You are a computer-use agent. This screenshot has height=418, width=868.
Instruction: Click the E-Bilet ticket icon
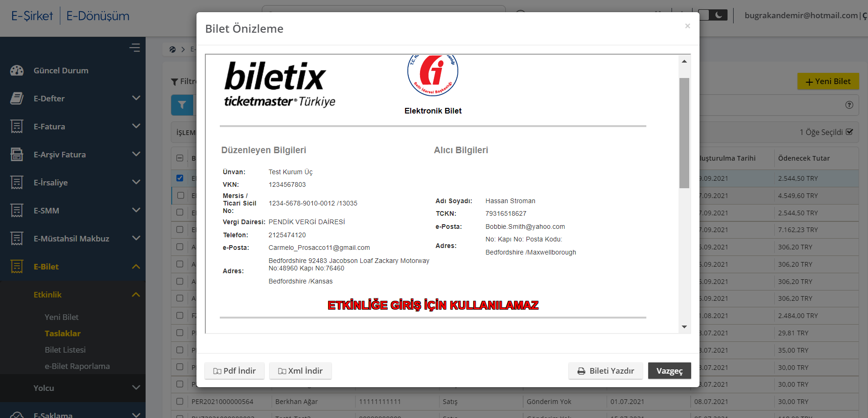[17, 267]
